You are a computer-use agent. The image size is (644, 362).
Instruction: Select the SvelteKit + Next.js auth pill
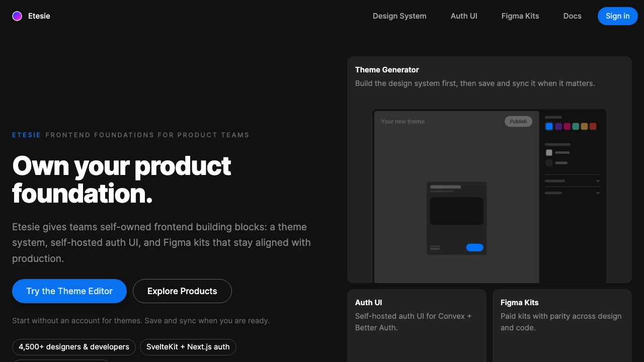click(x=188, y=347)
